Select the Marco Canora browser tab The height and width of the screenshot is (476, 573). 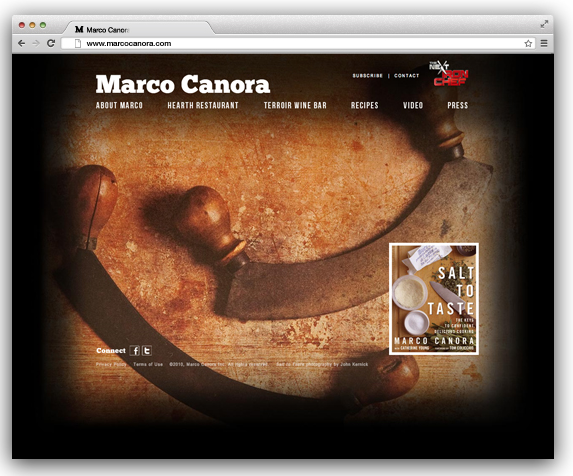(137, 28)
